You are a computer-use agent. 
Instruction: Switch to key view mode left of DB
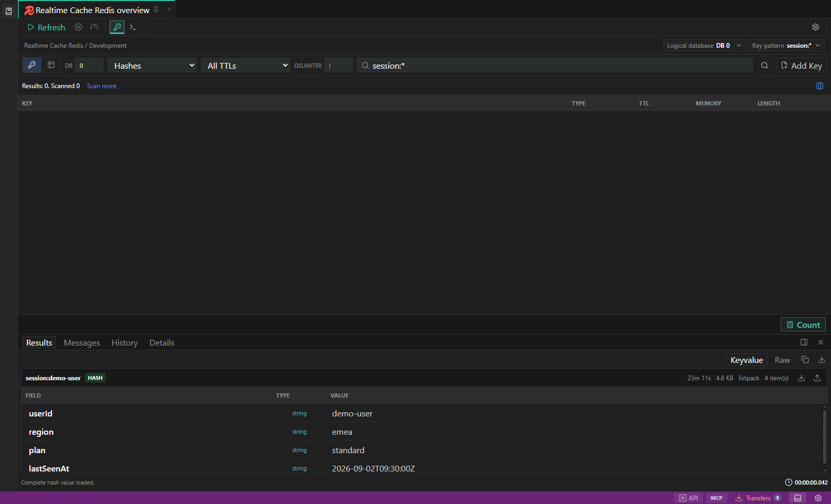pos(31,65)
